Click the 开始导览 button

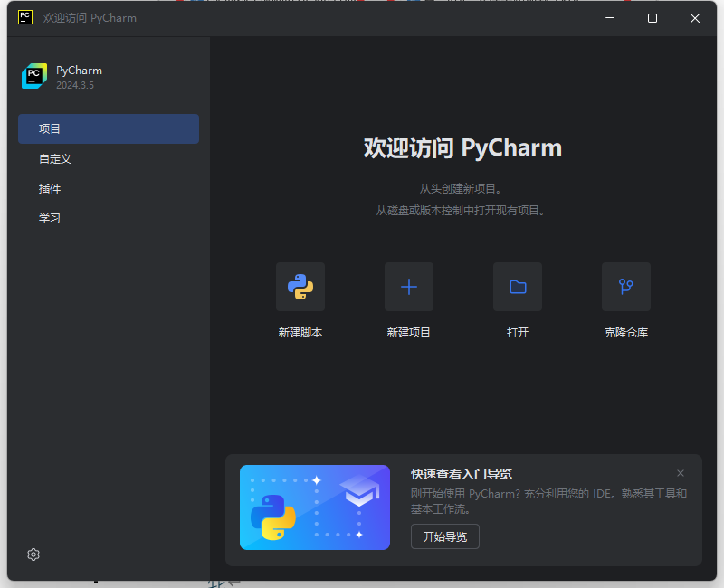point(445,536)
